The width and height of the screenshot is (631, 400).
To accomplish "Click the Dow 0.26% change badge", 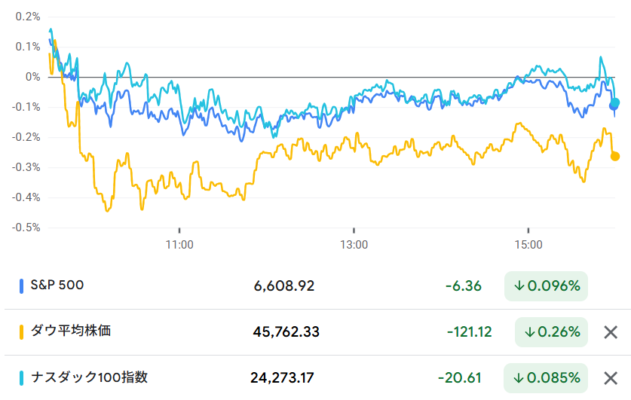I will [551, 332].
